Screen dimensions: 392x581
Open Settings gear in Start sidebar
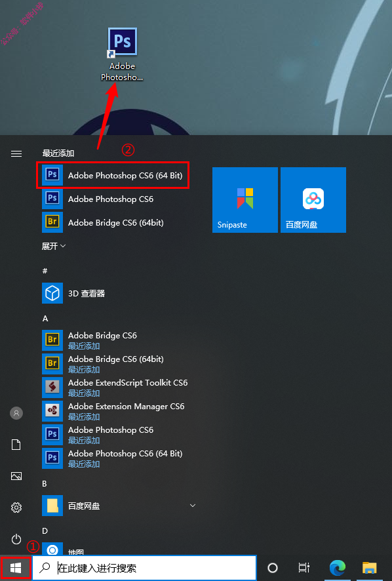tap(16, 508)
